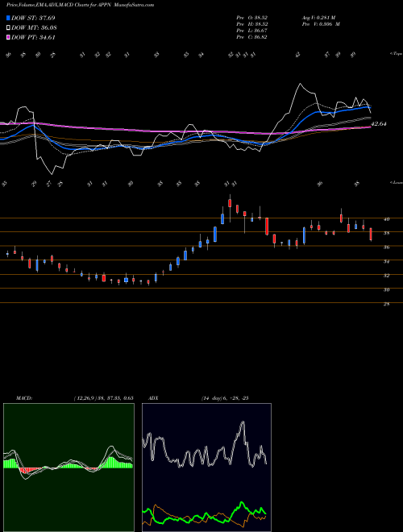This screenshot has width=403, height=532.
Task: Click the white DOW MT legend swatch
Action: click(9, 28)
